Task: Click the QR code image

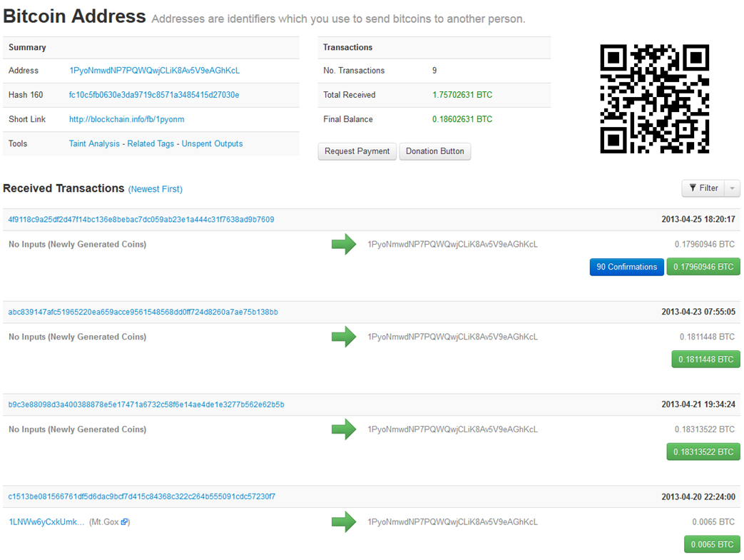Action: 654,98
